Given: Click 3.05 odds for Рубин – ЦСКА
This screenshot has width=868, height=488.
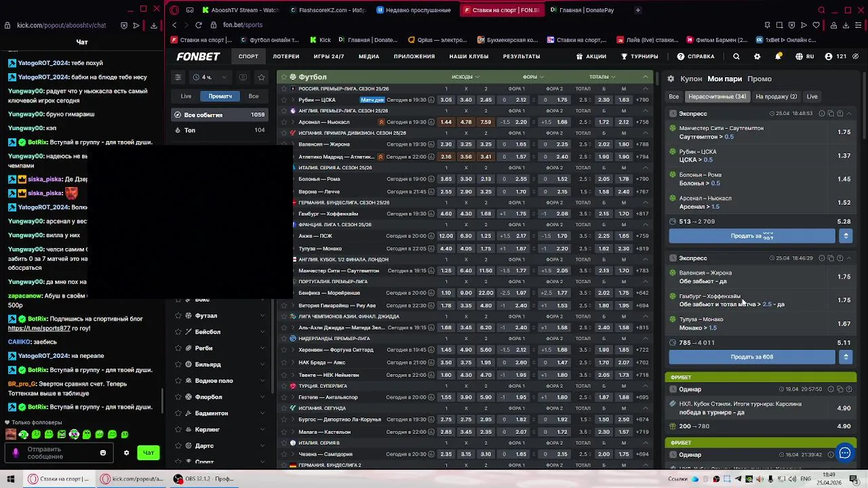Looking at the screenshot, I should [x=446, y=100].
